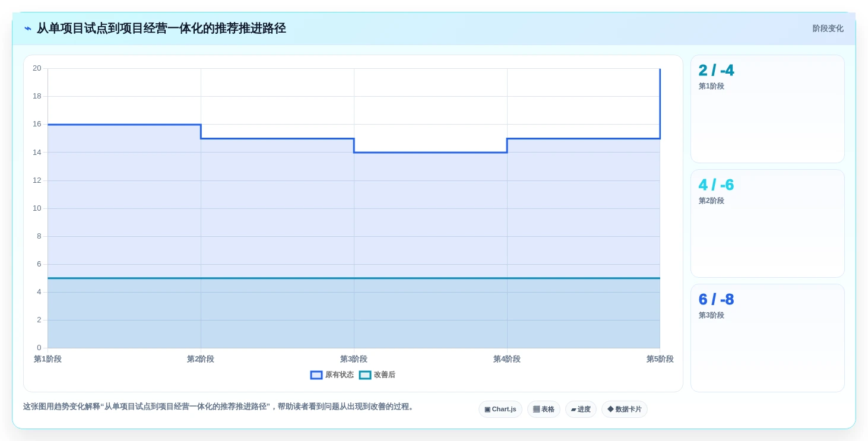
Task: Click the 第1阶段 card caption
Action: point(711,87)
